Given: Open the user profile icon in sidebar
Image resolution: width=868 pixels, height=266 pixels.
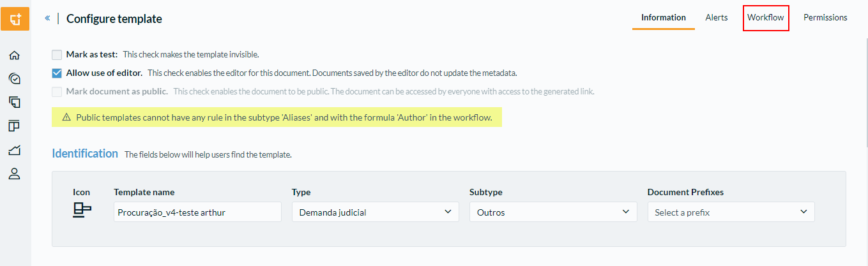Looking at the screenshot, I should click(x=15, y=174).
